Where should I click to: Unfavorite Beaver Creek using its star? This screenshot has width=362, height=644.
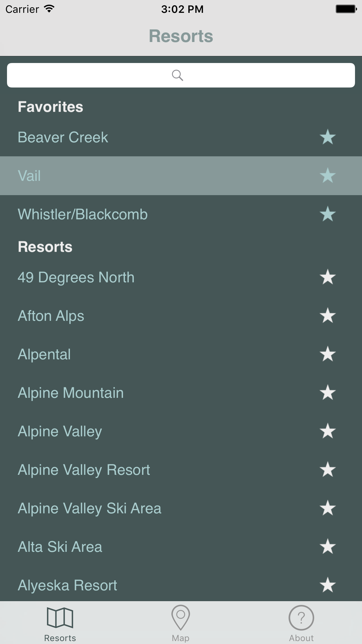(x=328, y=137)
